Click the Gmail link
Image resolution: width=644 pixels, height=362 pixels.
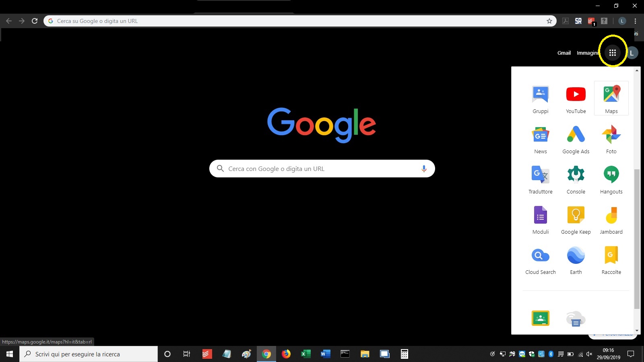(x=564, y=53)
